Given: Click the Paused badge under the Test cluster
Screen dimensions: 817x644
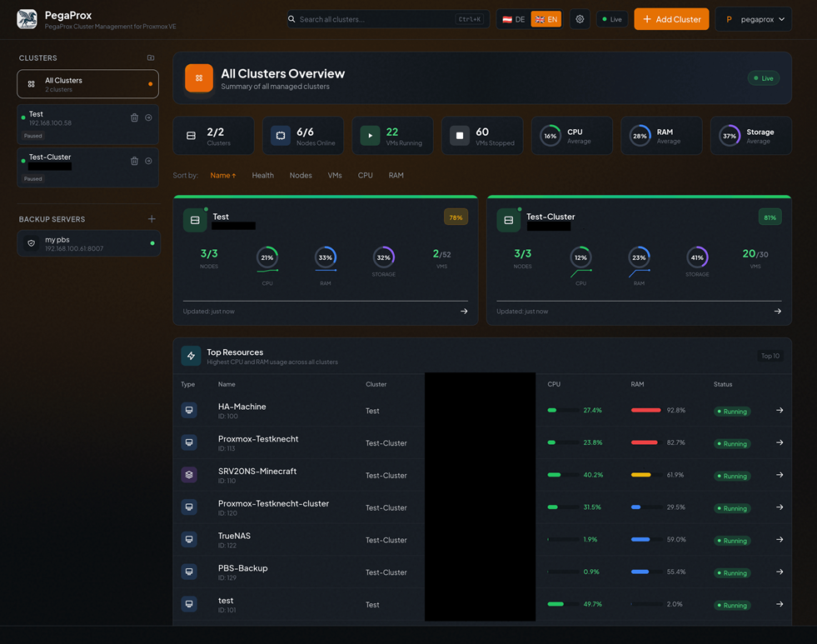Looking at the screenshot, I should point(32,136).
